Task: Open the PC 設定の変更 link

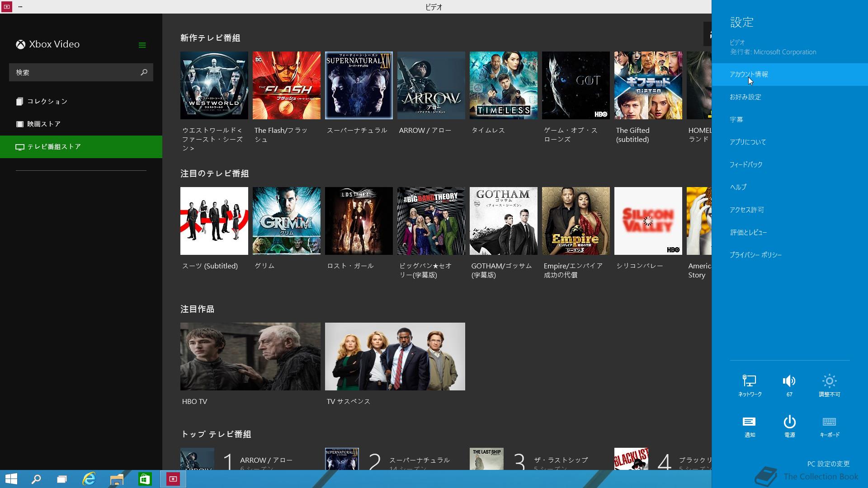Action: [x=828, y=464]
